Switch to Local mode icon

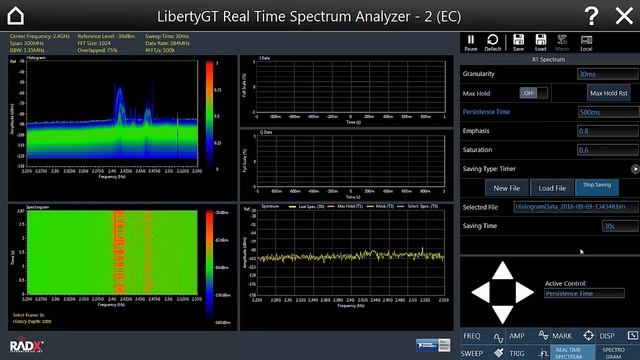tap(586, 43)
